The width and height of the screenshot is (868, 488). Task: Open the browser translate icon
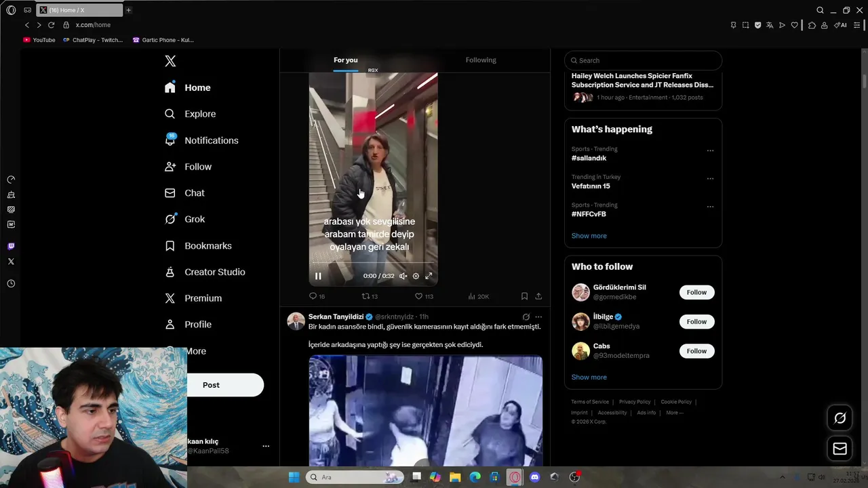click(770, 25)
